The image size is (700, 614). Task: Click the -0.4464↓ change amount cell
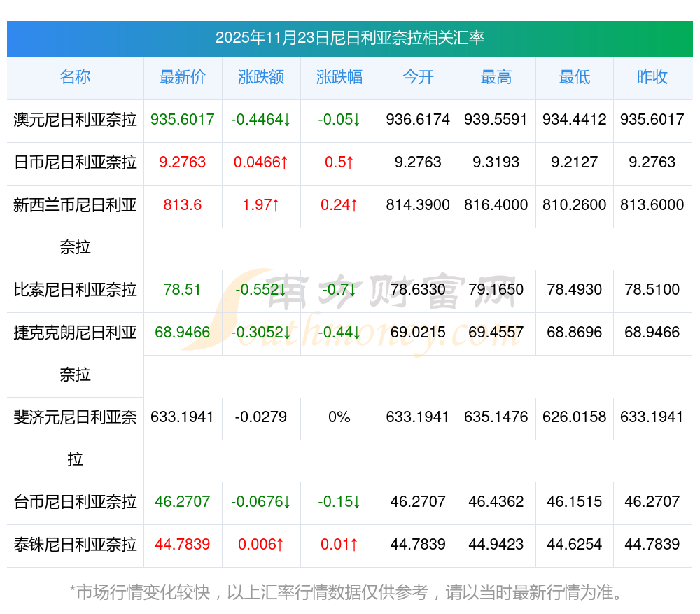(261, 120)
